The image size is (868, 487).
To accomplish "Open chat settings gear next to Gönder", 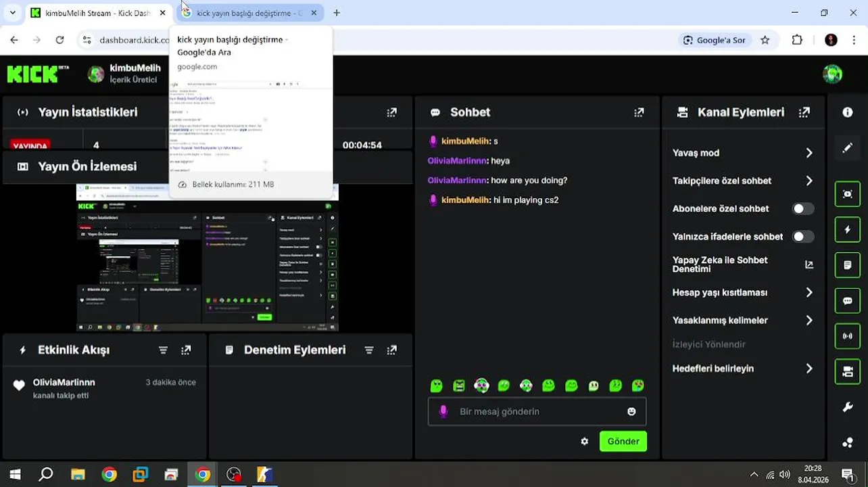I will (x=585, y=442).
